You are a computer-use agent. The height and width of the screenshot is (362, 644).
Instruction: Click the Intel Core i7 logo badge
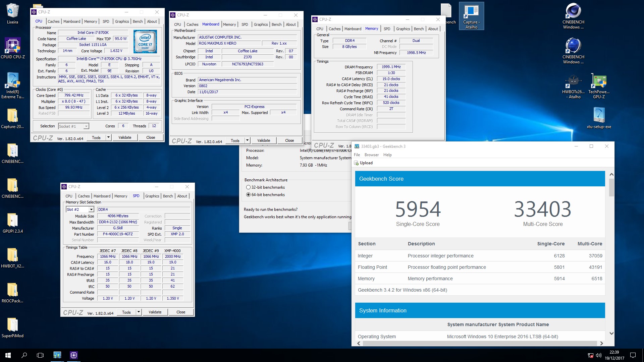coord(145,42)
